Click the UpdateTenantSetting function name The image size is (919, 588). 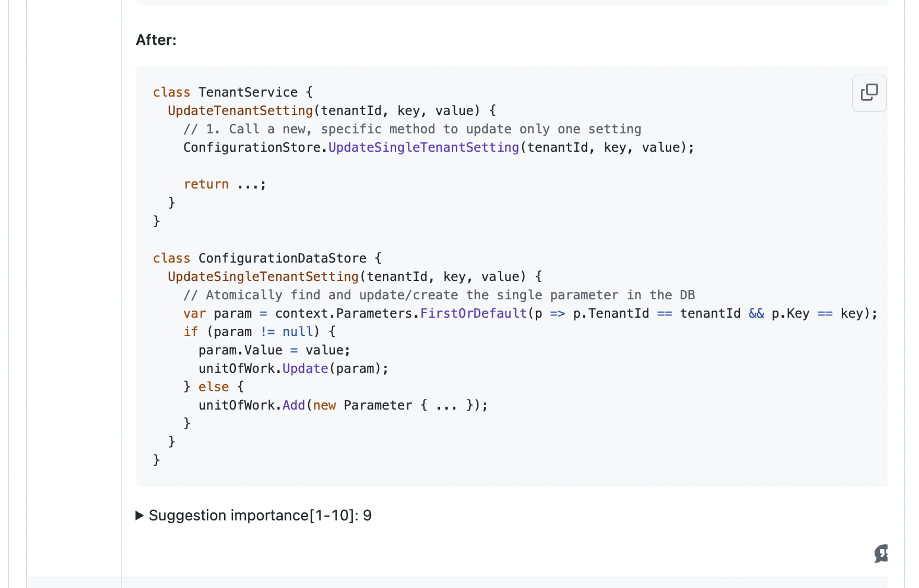pyautogui.click(x=240, y=110)
